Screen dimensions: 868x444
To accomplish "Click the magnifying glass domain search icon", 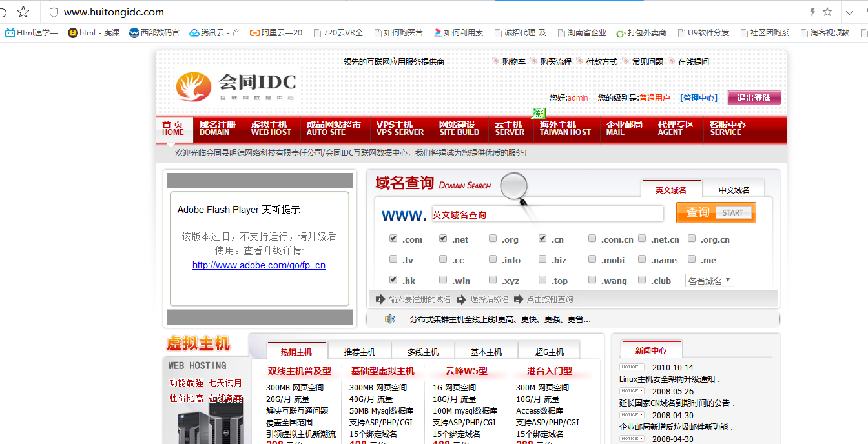I will pos(514,187).
